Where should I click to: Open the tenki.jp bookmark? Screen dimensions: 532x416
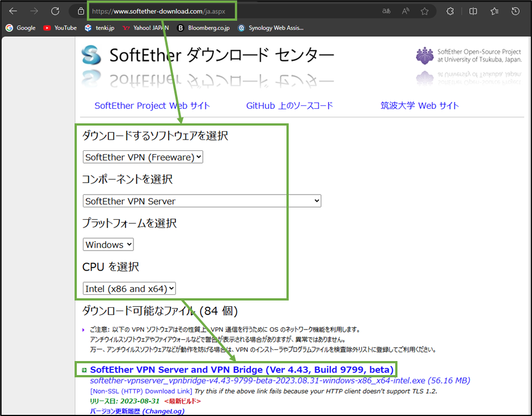(x=99, y=28)
